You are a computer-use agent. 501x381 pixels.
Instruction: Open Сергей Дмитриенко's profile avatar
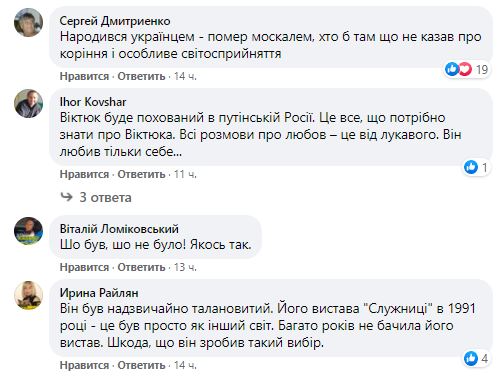(29, 22)
